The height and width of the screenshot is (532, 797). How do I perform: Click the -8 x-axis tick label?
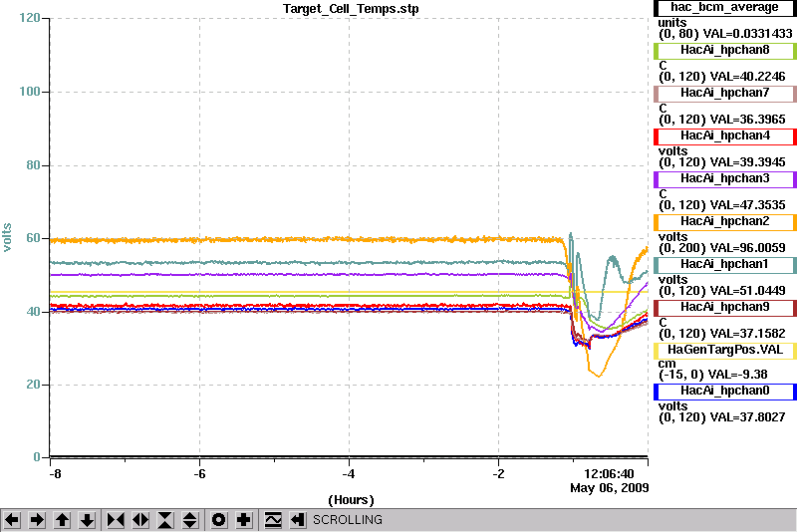pyautogui.click(x=55, y=474)
